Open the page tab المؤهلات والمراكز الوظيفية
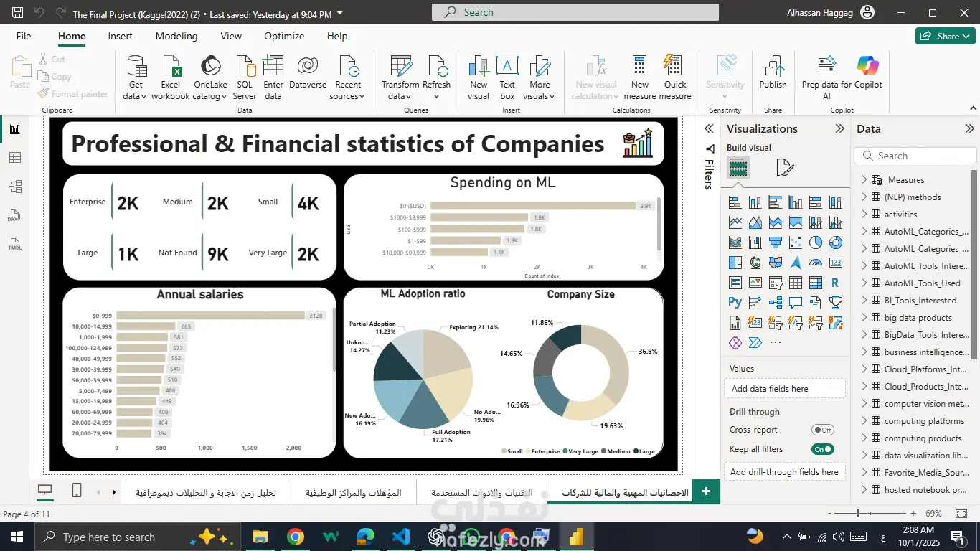Screen dimensions: 980x551 (x=354, y=493)
